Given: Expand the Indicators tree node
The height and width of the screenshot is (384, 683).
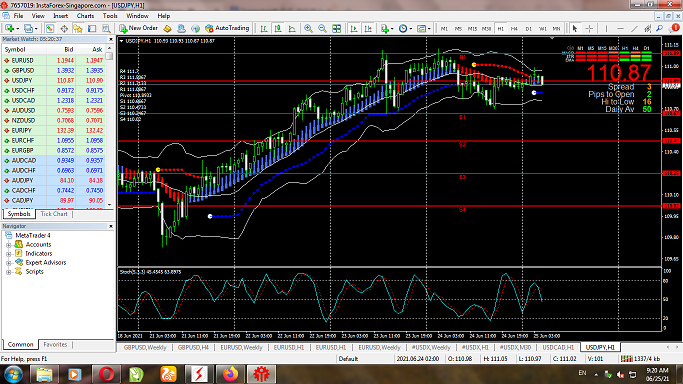Looking at the screenshot, I should 8,254.
